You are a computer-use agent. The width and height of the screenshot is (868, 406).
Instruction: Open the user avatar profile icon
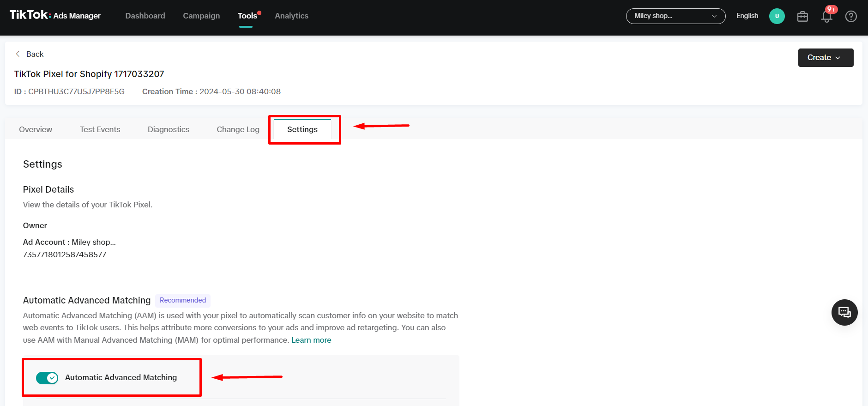pos(777,16)
